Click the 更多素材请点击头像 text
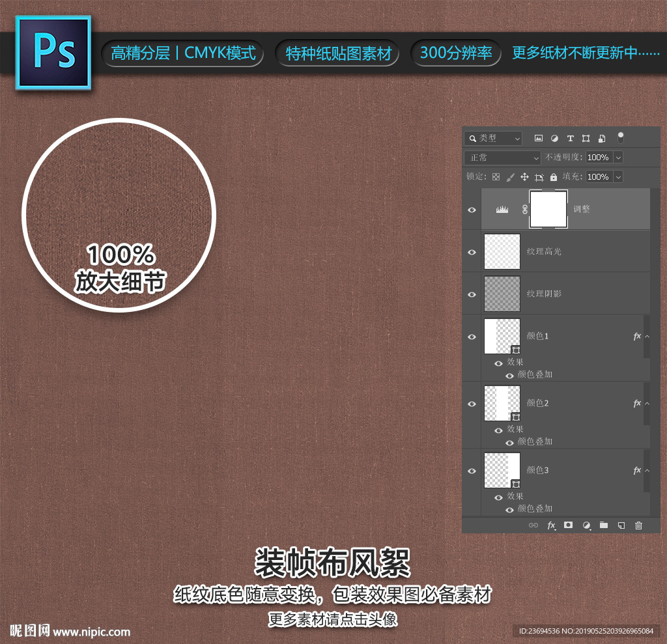Image resolution: width=667 pixels, height=644 pixels. tap(333, 619)
